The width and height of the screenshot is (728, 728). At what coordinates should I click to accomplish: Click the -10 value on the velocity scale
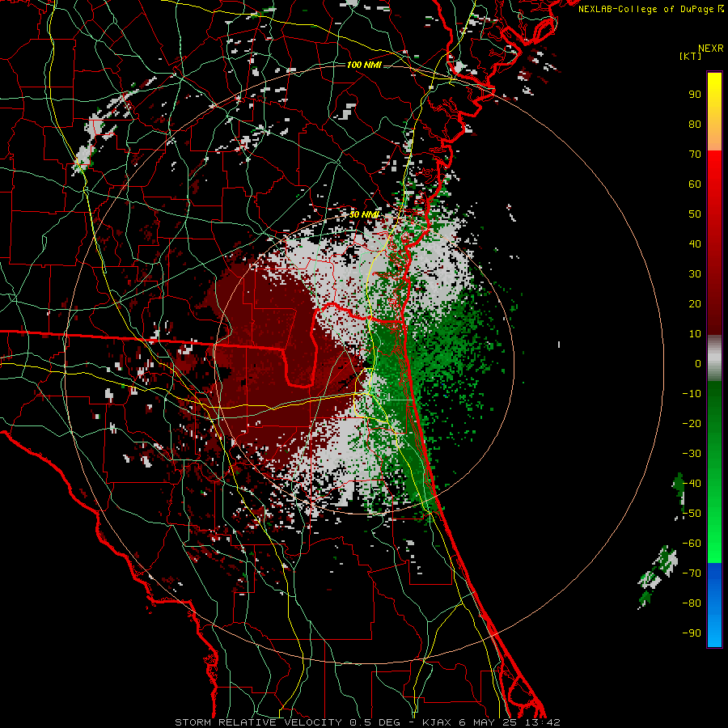(692, 394)
